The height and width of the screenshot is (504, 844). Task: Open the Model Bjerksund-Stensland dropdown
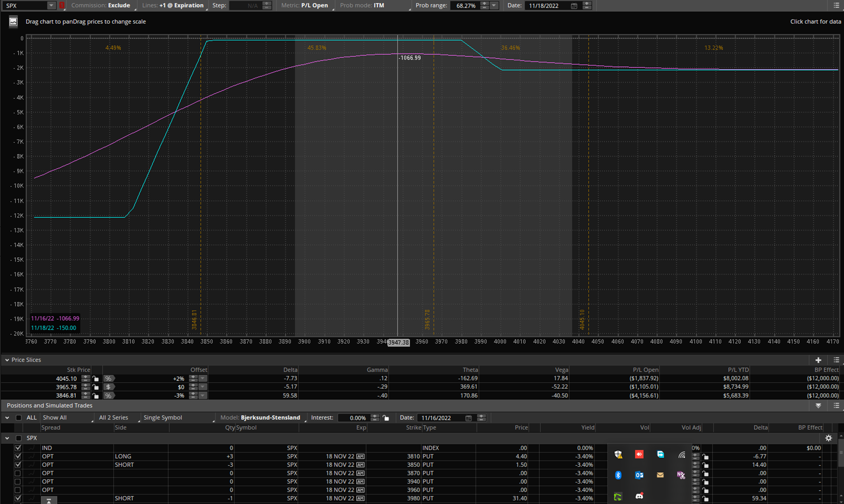270,417
